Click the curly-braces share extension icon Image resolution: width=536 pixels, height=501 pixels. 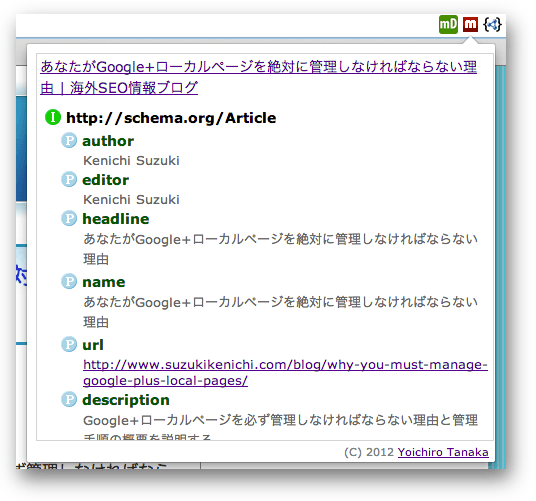(x=493, y=25)
